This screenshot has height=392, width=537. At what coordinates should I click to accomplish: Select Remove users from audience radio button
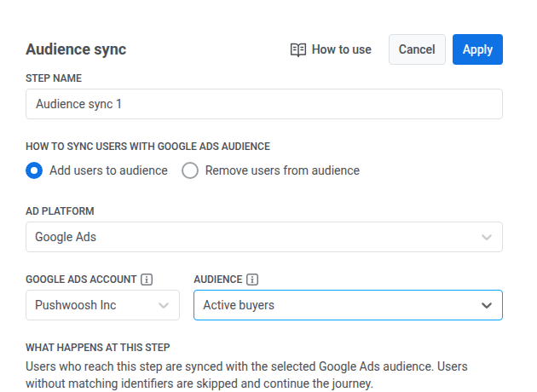point(190,170)
